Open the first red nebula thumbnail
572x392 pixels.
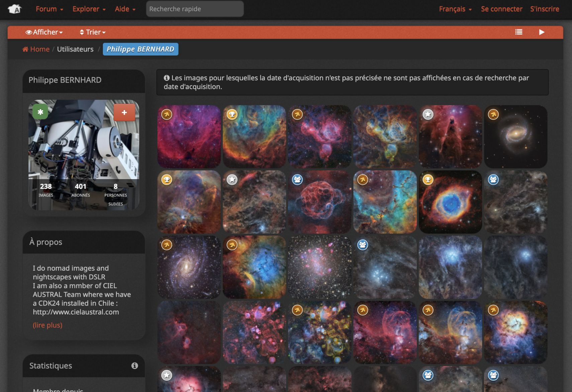click(x=189, y=137)
